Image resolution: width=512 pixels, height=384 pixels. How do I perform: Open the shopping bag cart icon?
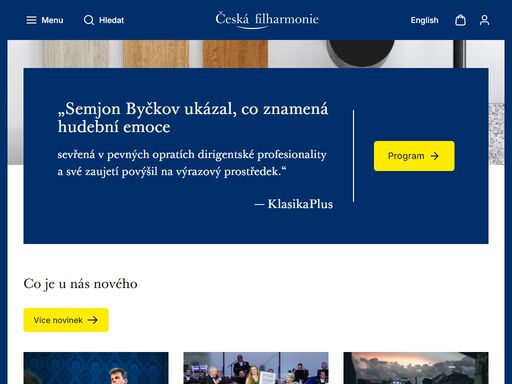(460, 20)
